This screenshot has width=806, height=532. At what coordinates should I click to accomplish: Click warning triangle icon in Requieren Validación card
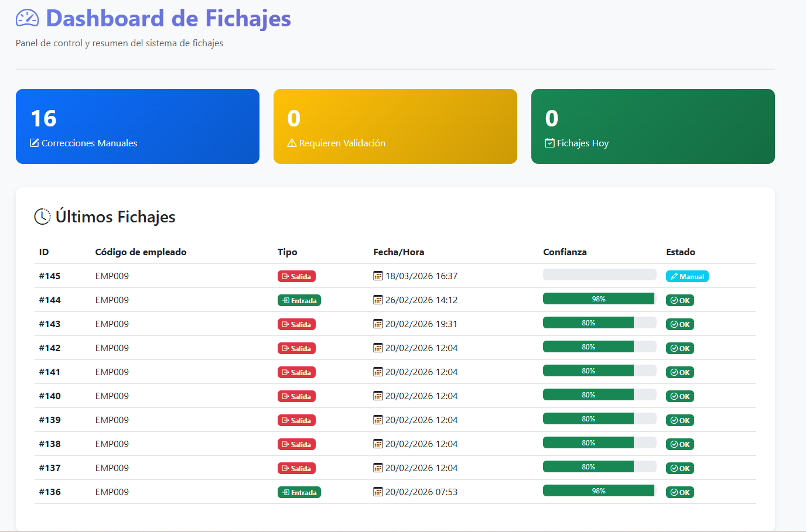click(x=292, y=143)
